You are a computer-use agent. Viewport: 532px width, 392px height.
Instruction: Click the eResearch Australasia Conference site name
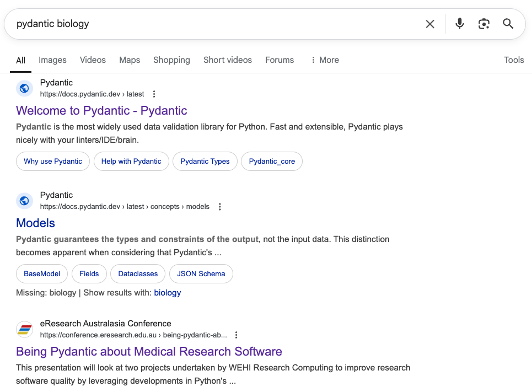click(x=105, y=324)
